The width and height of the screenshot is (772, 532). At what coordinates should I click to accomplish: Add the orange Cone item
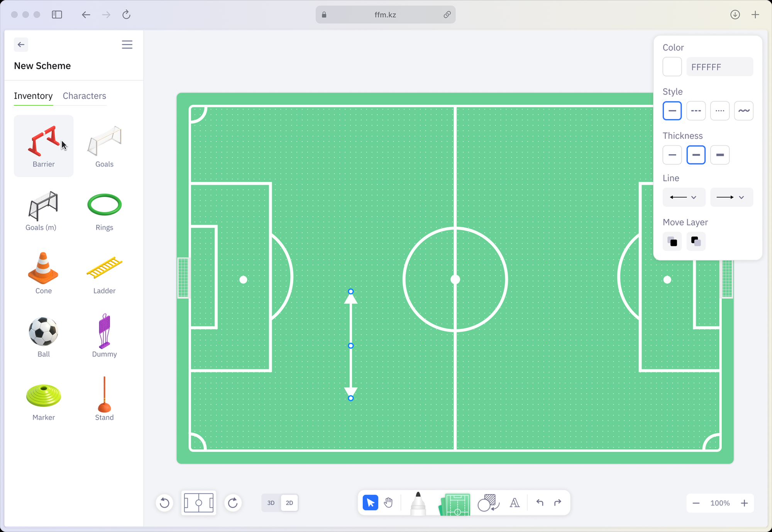[x=43, y=273]
